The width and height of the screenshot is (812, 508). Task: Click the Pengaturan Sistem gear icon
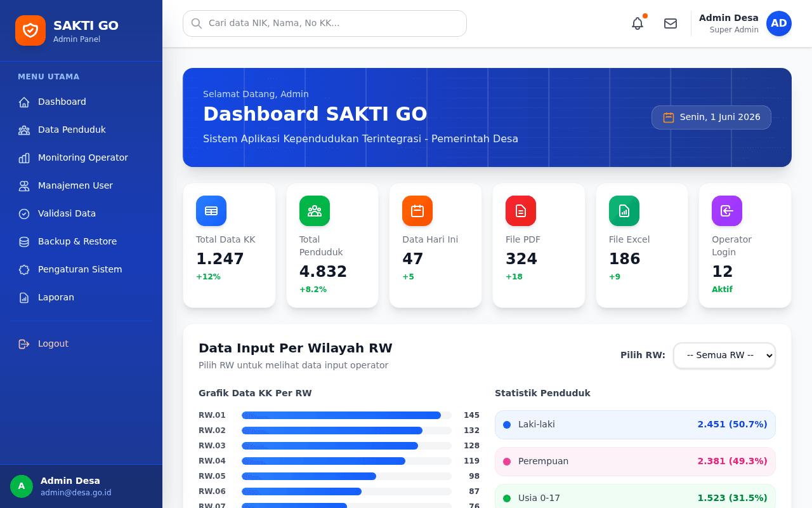(x=24, y=270)
